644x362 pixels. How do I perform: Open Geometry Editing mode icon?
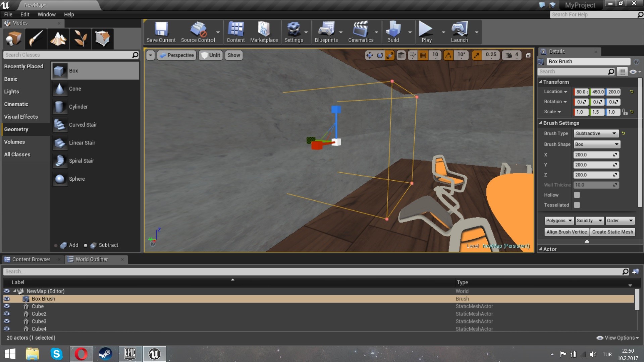coord(102,39)
